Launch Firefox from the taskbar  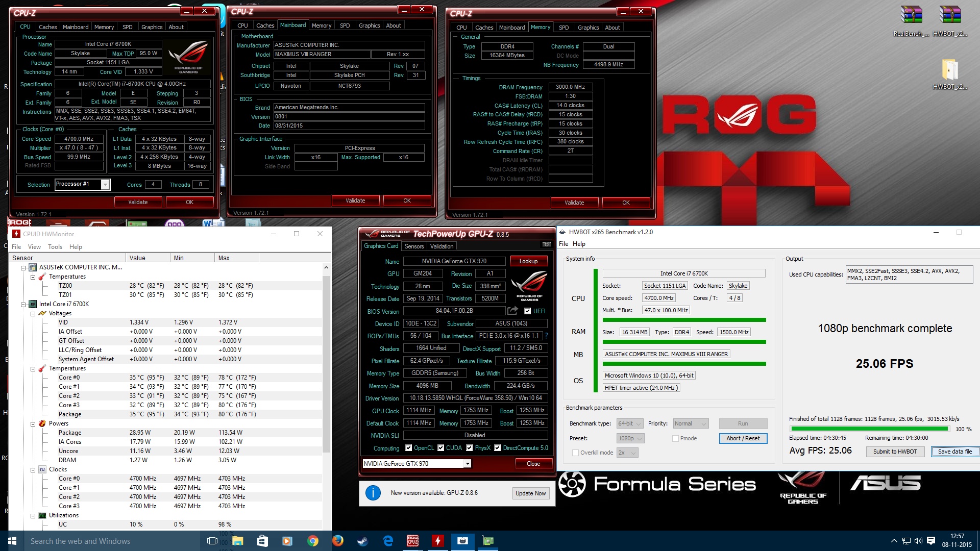click(x=338, y=541)
